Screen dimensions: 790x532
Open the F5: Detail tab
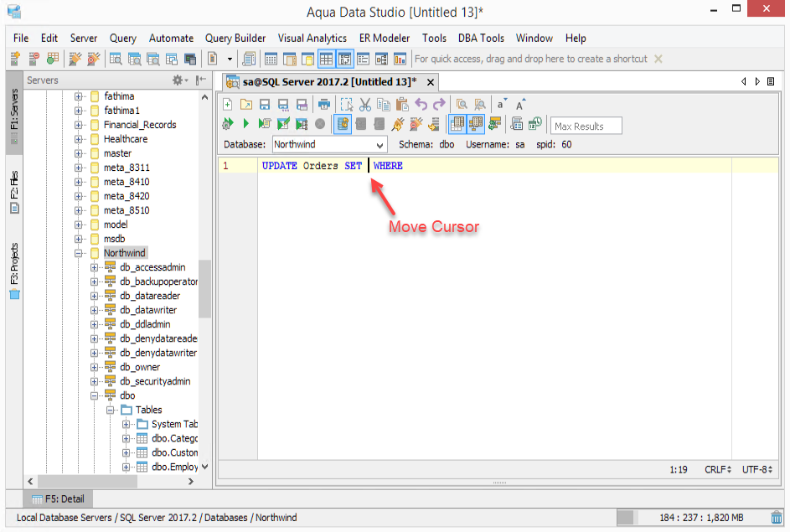click(x=58, y=499)
